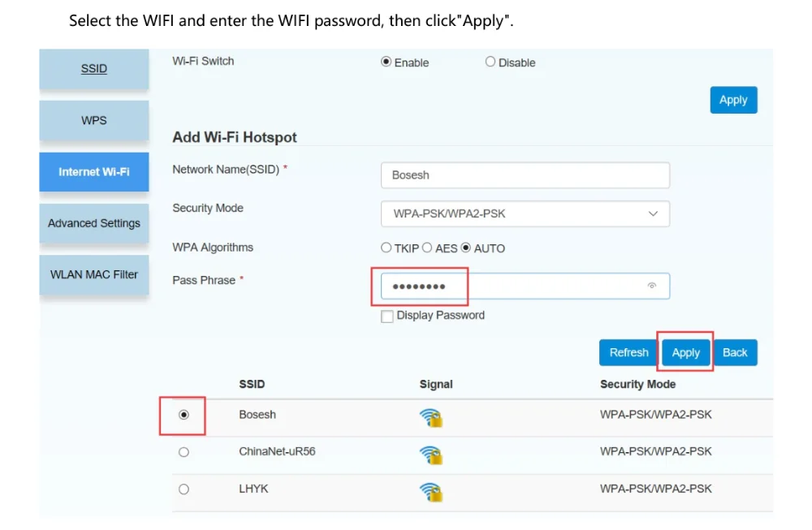The image size is (812, 530).
Task: Click the LHYK Wi-Fi signal icon
Action: [431, 492]
